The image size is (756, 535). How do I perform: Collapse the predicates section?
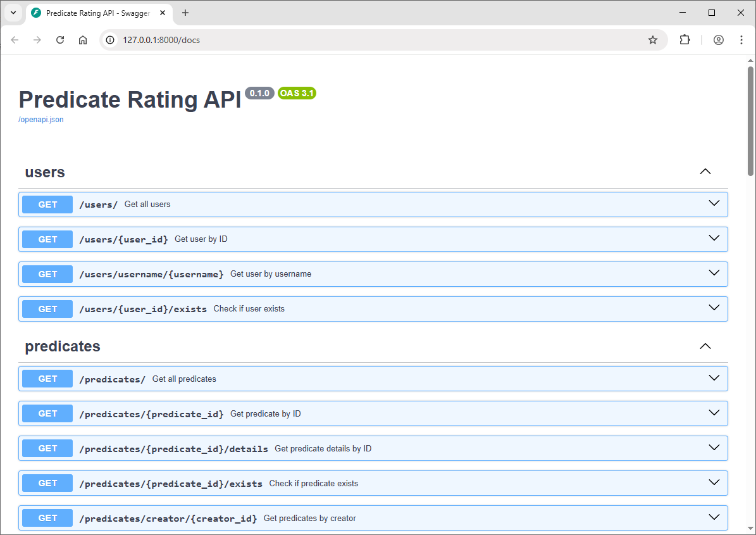coord(705,346)
